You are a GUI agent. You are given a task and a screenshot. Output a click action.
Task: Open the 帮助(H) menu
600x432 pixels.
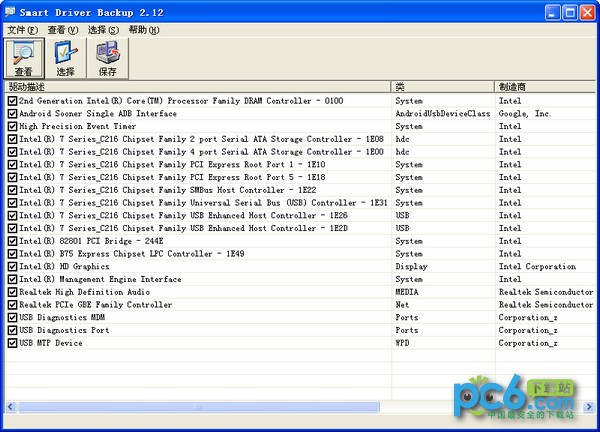point(144,30)
